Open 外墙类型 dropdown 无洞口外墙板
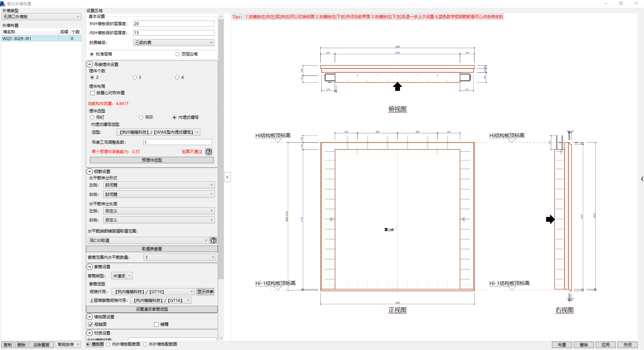 point(41,17)
